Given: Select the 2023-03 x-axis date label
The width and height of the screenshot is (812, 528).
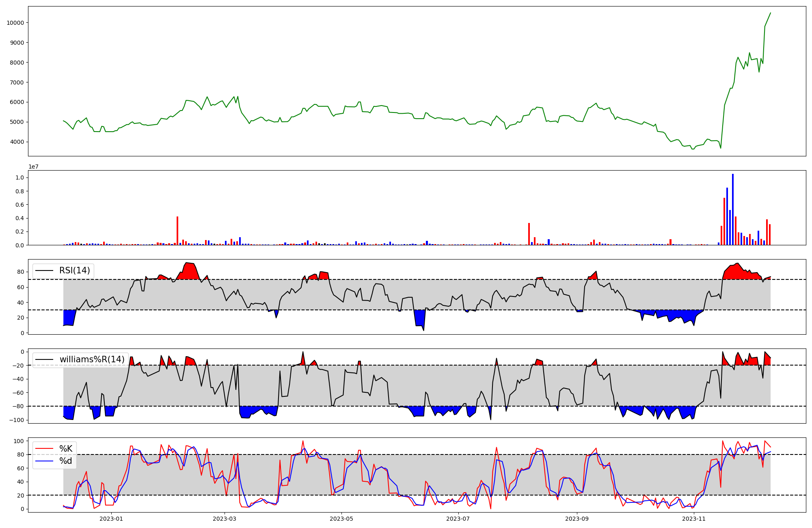Looking at the screenshot, I should (225, 519).
